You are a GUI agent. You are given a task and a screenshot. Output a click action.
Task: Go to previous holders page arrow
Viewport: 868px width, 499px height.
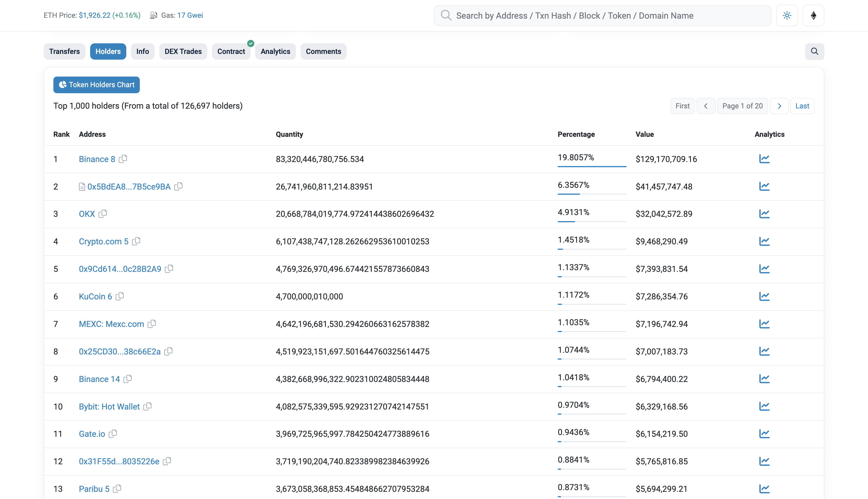pos(706,106)
